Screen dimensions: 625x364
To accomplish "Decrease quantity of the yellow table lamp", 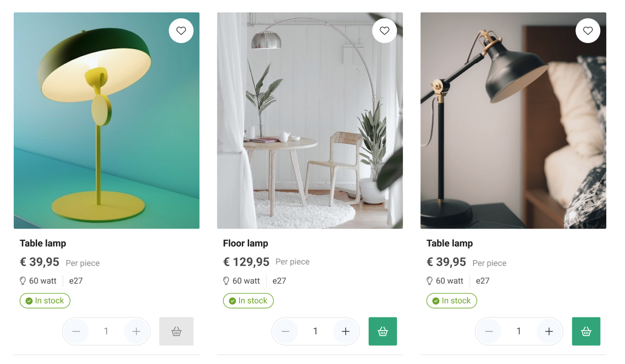I will tap(76, 331).
